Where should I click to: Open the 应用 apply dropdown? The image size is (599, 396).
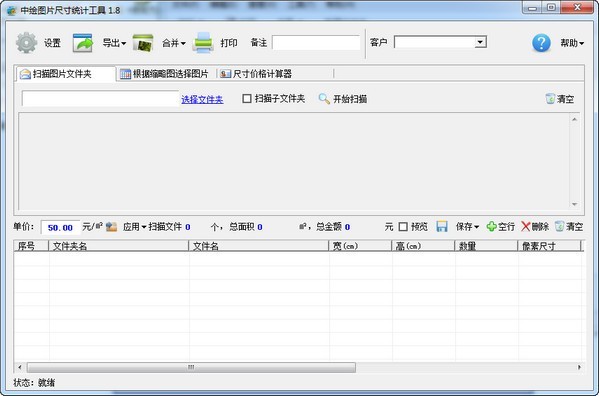[134, 227]
